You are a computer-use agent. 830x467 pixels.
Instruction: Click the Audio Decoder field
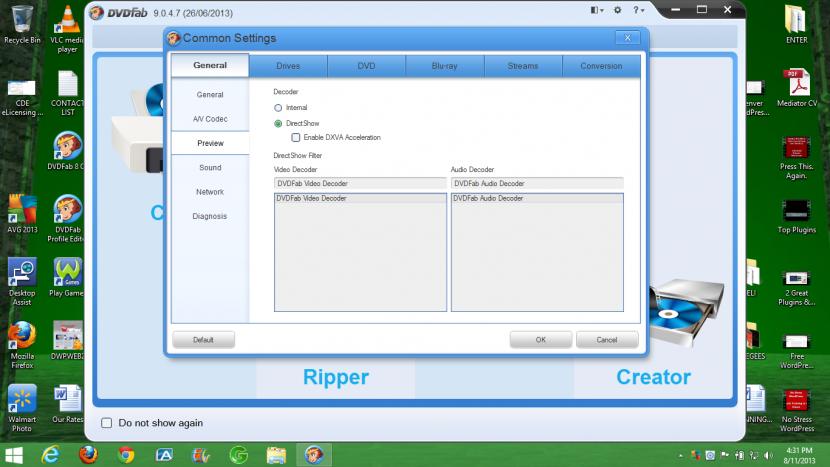tap(537, 184)
